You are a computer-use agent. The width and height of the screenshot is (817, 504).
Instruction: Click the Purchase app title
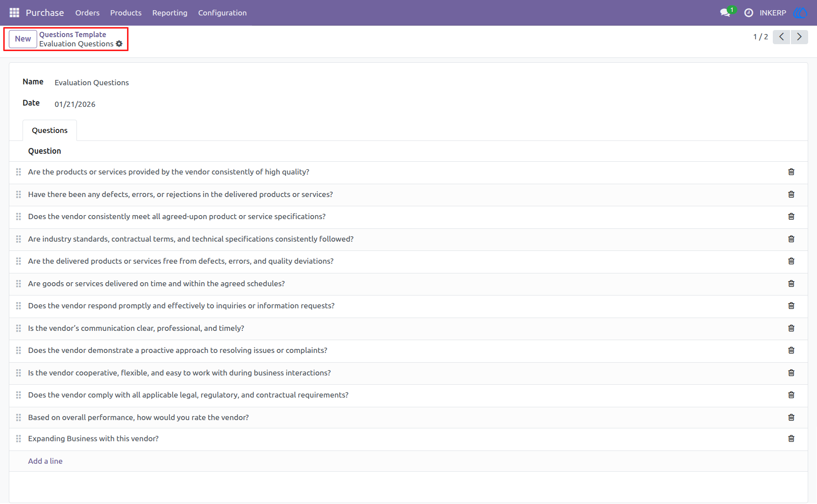tap(45, 13)
